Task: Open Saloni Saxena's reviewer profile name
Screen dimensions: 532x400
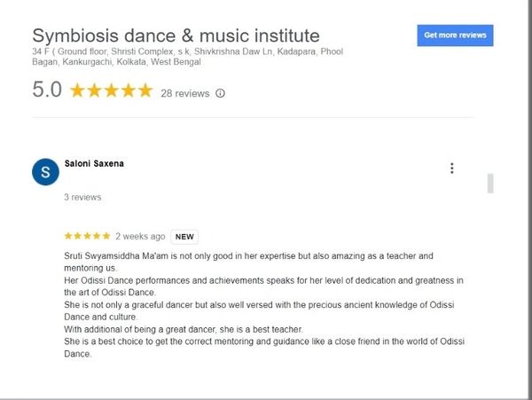Action: point(93,163)
